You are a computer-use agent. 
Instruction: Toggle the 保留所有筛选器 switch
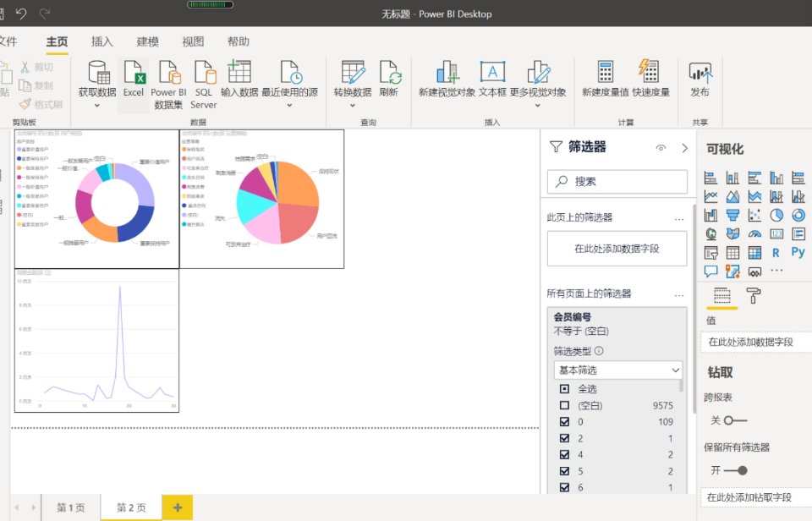735,470
